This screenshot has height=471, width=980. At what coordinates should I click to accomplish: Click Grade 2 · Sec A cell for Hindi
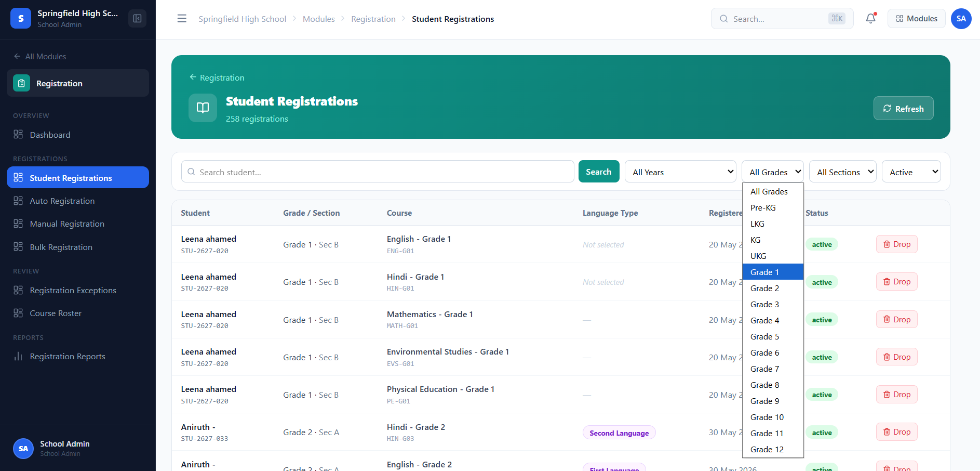[311, 432]
